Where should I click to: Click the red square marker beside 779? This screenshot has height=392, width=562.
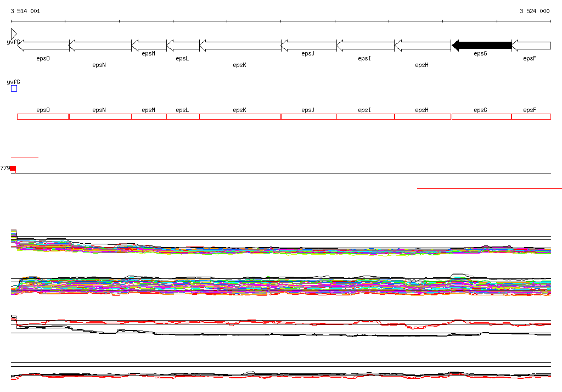click(13, 168)
